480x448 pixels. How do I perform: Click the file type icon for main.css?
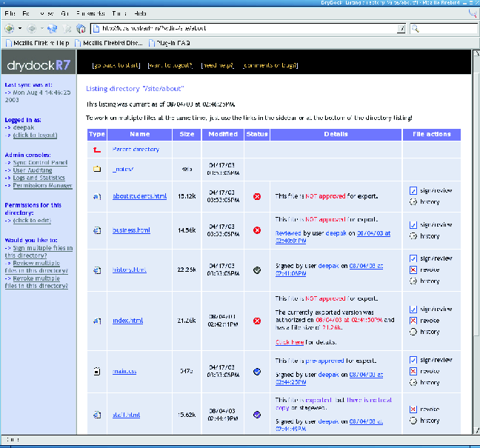pos(96,371)
